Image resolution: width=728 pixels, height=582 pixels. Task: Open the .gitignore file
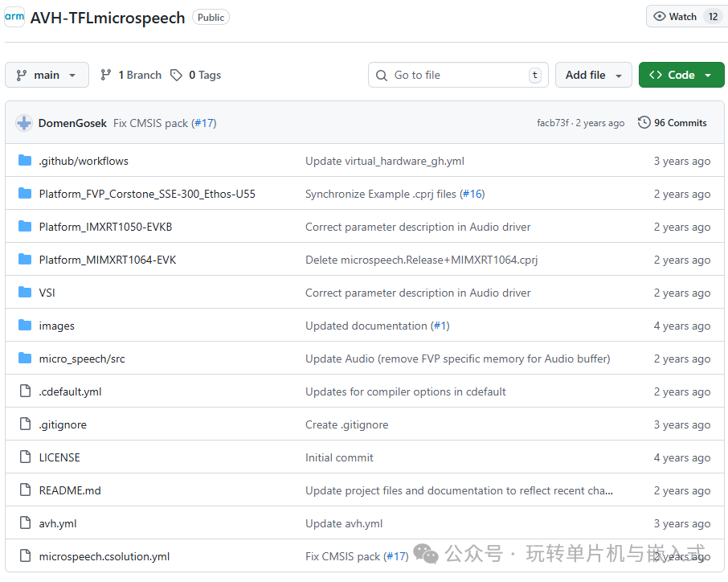coord(63,425)
